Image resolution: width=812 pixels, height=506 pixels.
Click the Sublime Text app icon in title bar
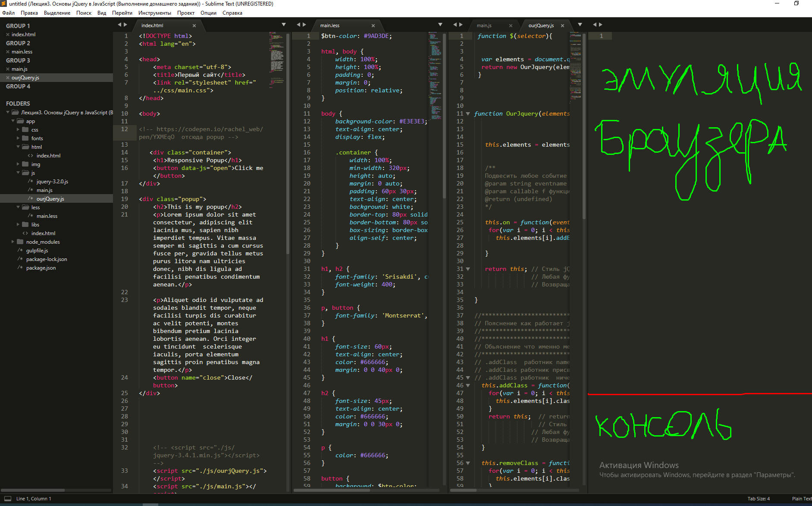[3, 3]
